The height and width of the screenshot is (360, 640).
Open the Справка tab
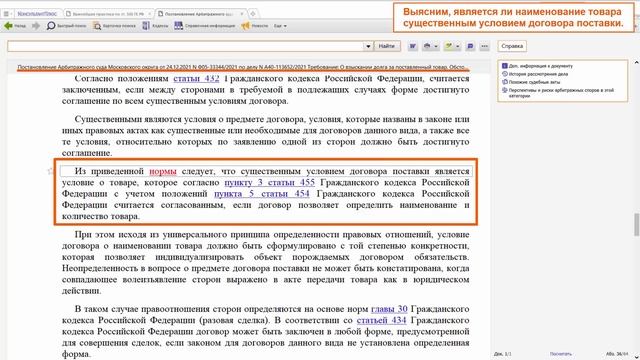pos(512,46)
